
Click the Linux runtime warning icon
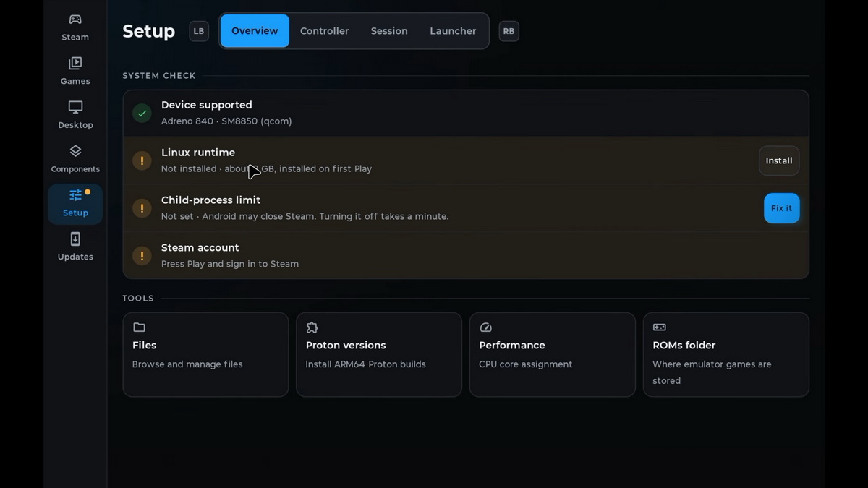pyautogui.click(x=142, y=160)
